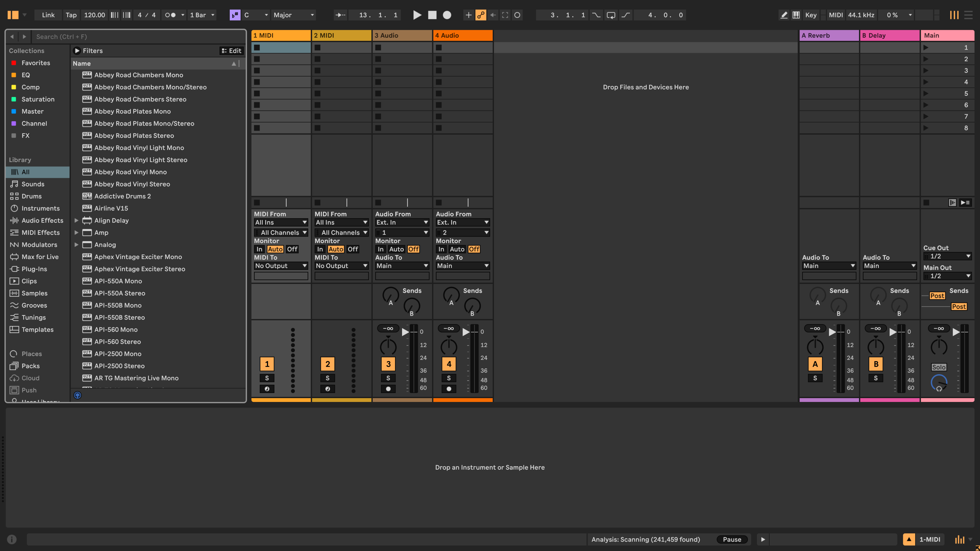
Task: Click the Stop All Clips button in Main
Action: point(926,203)
